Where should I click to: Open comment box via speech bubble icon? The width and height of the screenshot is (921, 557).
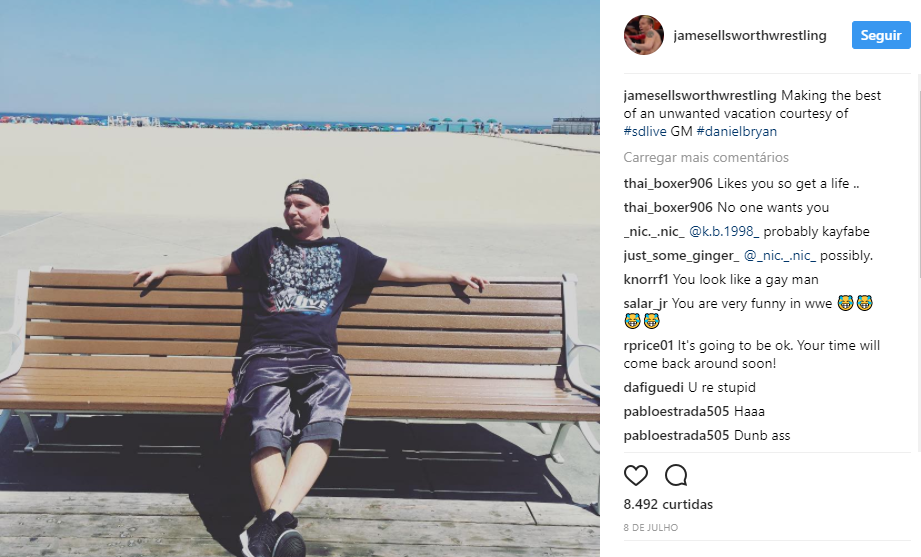[x=676, y=475]
